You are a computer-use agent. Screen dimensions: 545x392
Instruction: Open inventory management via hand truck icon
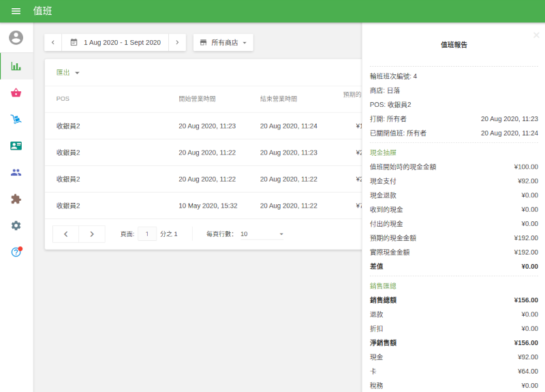click(x=16, y=120)
